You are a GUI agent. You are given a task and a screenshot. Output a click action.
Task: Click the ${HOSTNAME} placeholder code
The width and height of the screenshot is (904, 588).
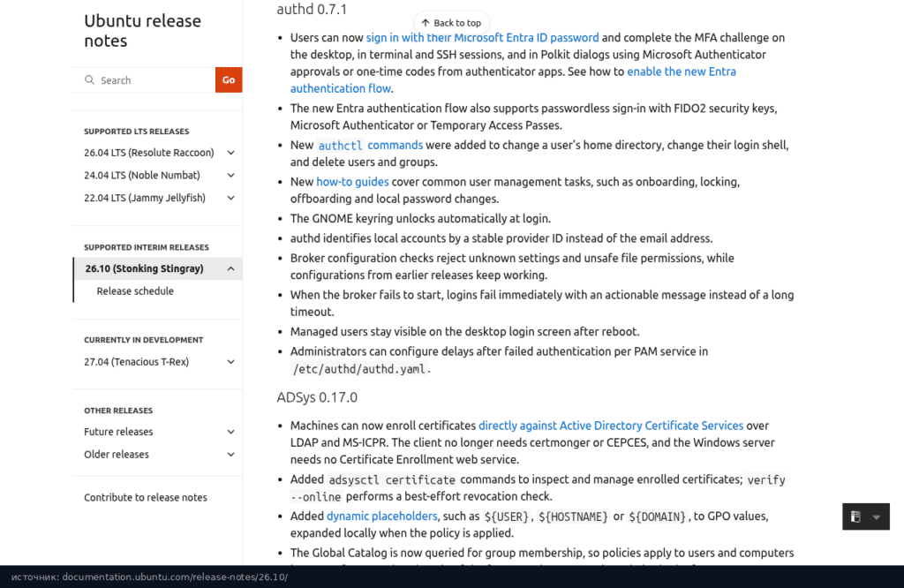click(x=573, y=516)
